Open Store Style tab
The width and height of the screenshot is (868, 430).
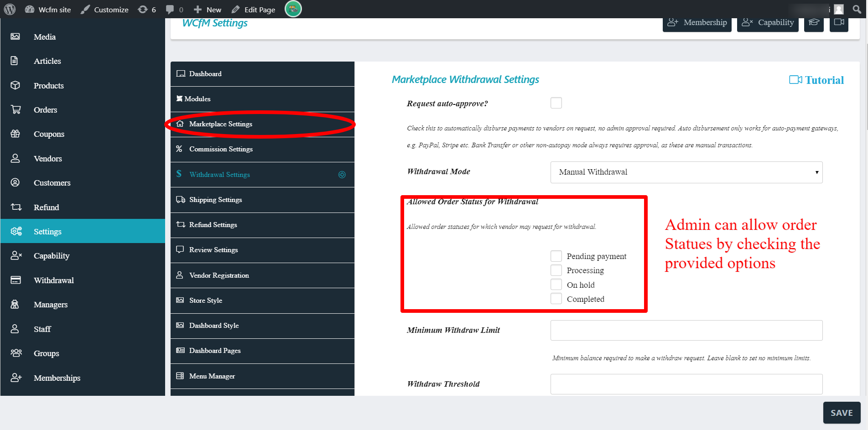pyautogui.click(x=262, y=300)
